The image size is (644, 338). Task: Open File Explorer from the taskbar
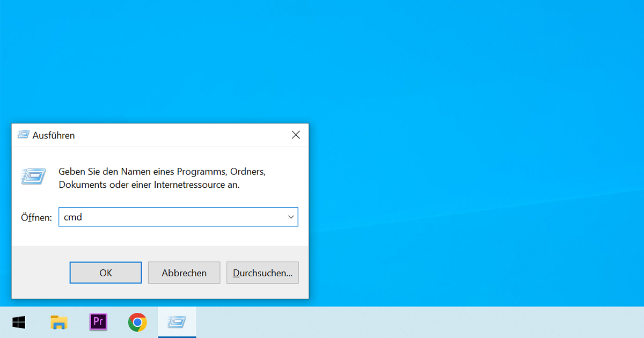[x=58, y=322]
